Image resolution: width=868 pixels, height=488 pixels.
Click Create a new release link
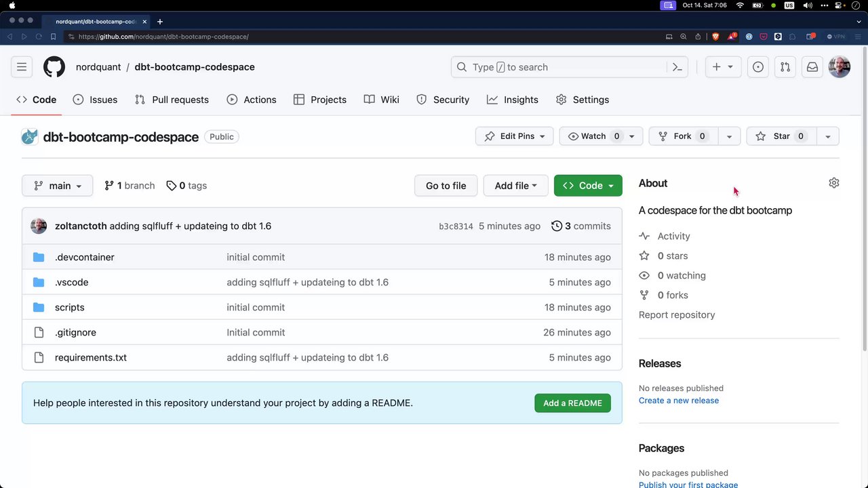pyautogui.click(x=679, y=401)
